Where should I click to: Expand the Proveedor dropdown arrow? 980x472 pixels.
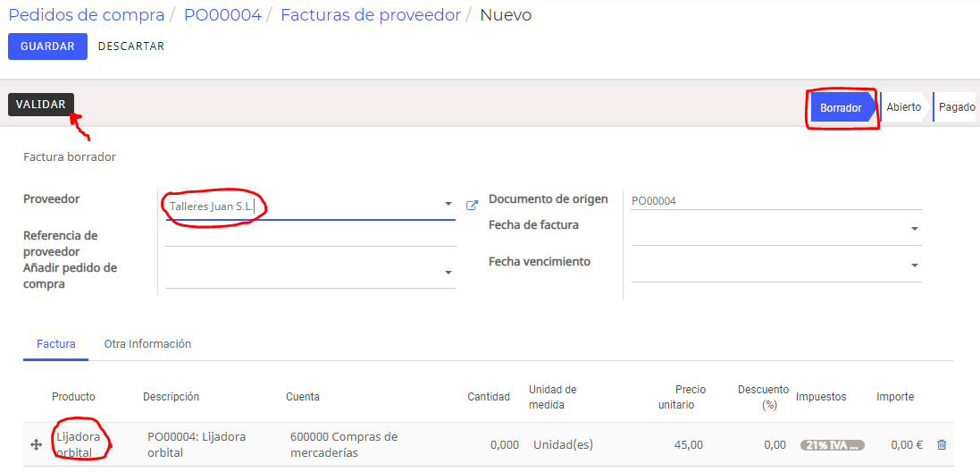[448, 205]
